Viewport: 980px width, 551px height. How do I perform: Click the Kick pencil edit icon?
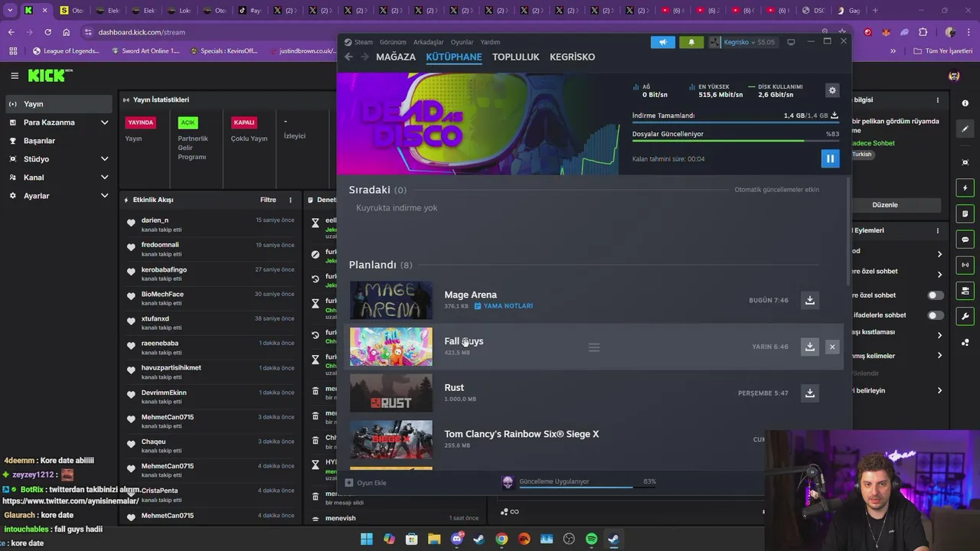tap(965, 129)
